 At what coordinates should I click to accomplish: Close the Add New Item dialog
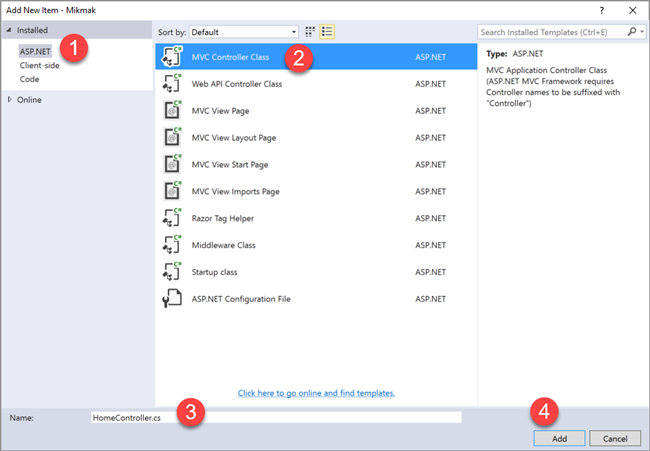pos(633,10)
